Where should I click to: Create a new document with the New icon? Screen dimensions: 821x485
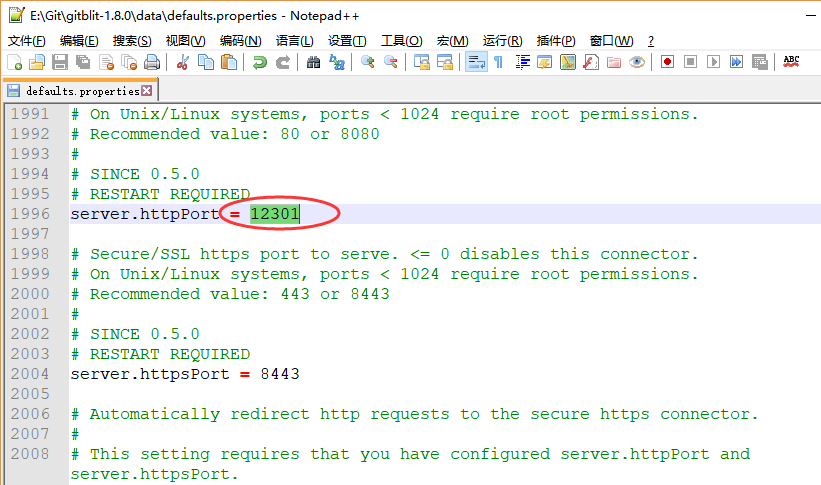click(x=15, y=62)
